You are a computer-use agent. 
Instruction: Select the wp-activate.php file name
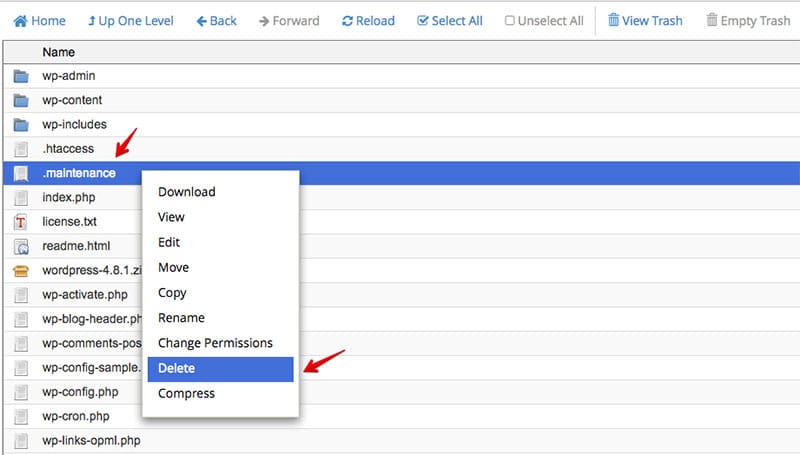85,295
